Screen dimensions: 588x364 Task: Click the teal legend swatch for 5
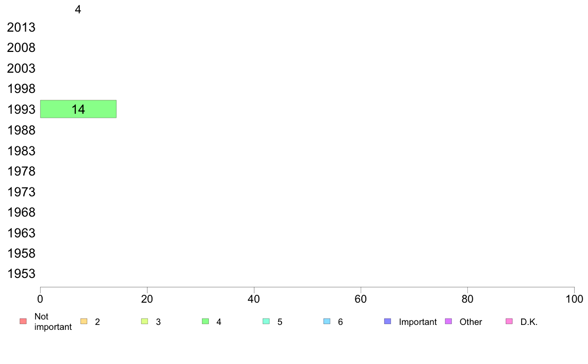(266, 321)
